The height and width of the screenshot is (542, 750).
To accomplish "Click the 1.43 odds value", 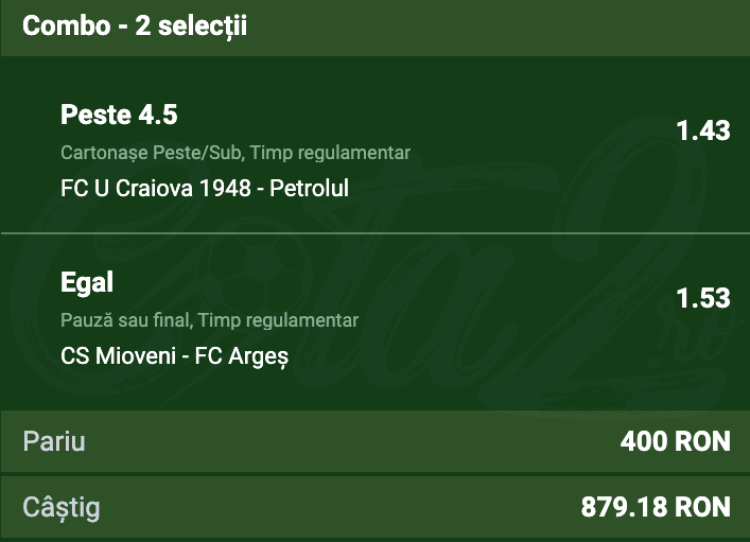I will coord(703,131).
